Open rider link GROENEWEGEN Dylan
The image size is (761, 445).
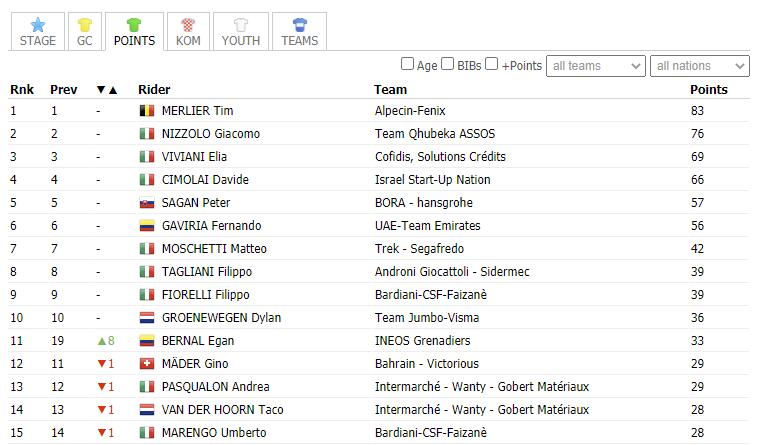click(x=221, y=318)
